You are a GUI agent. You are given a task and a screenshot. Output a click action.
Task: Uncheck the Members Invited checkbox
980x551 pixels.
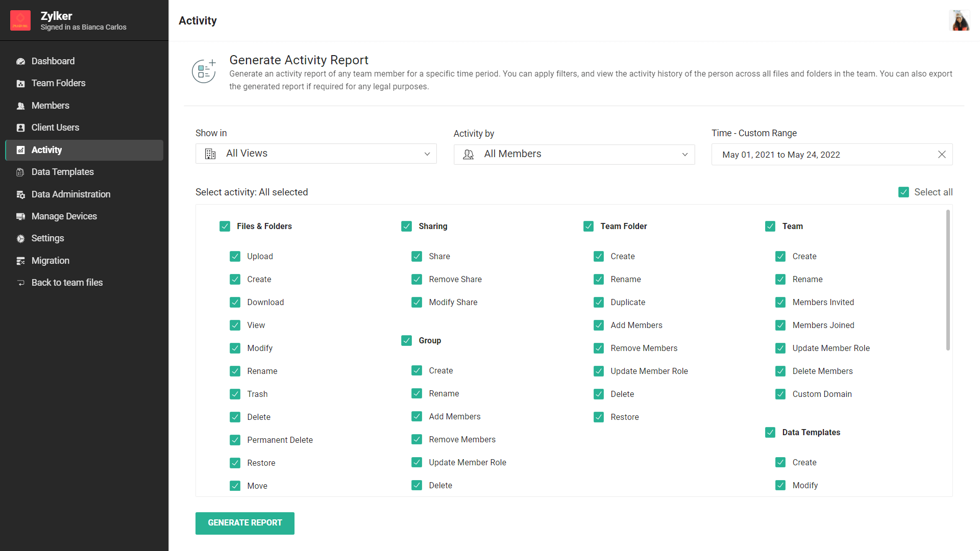pos(780,302)
